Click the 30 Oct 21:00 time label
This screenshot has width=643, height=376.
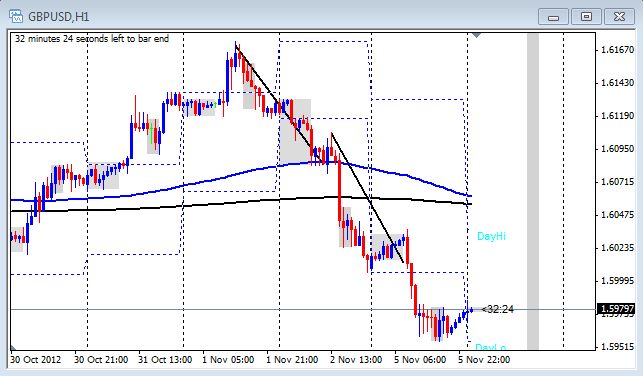101,360
